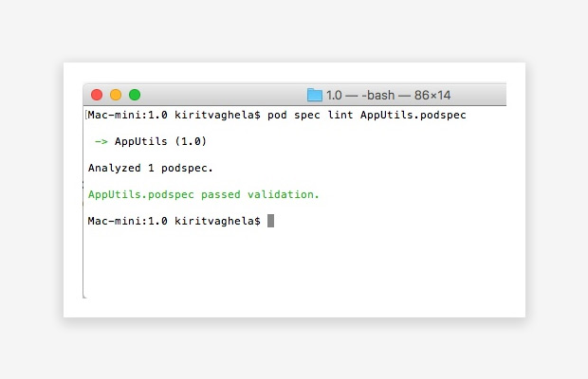Click the "Analyzed 1 podspec." output line
This screenshot has width=588, height=379.
click(x=151, y=168)
